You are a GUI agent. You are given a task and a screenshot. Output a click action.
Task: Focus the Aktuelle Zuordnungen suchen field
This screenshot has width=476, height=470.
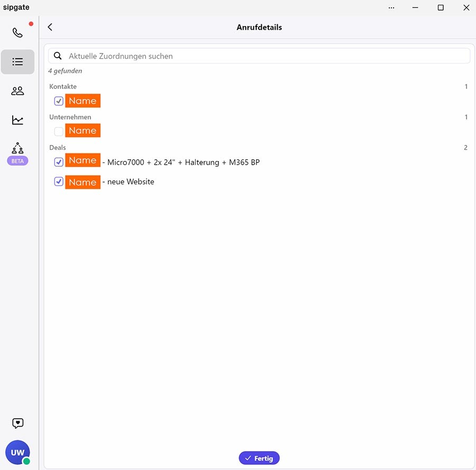259,56
